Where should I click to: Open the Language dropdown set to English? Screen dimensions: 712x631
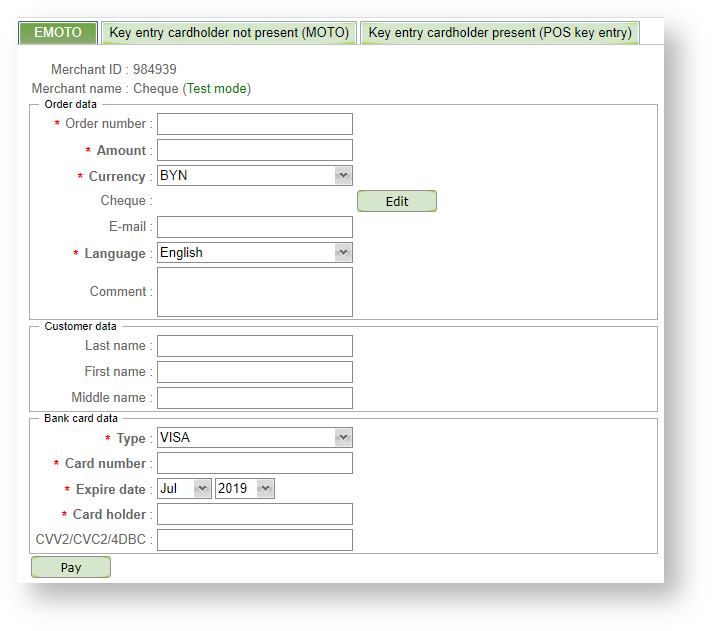(x=255, y=253)
